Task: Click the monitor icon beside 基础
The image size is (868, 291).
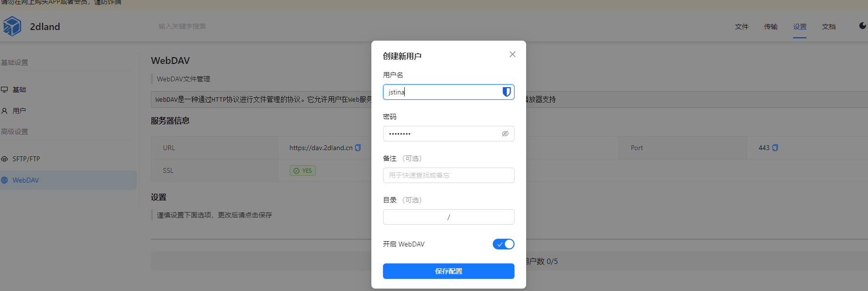Action: (4, 90)
